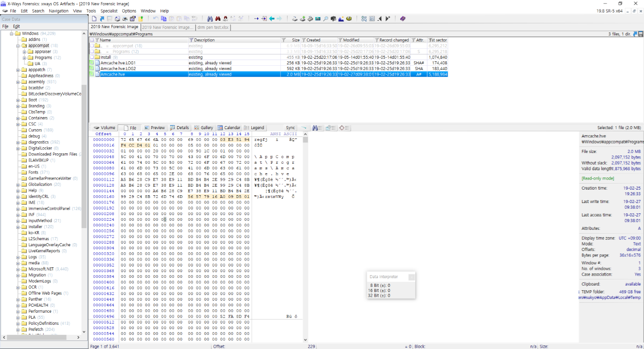The height and width of the screenshot is (349, 644).
Task: Expand the Programs folder in tree
Action: coord(25,57)
